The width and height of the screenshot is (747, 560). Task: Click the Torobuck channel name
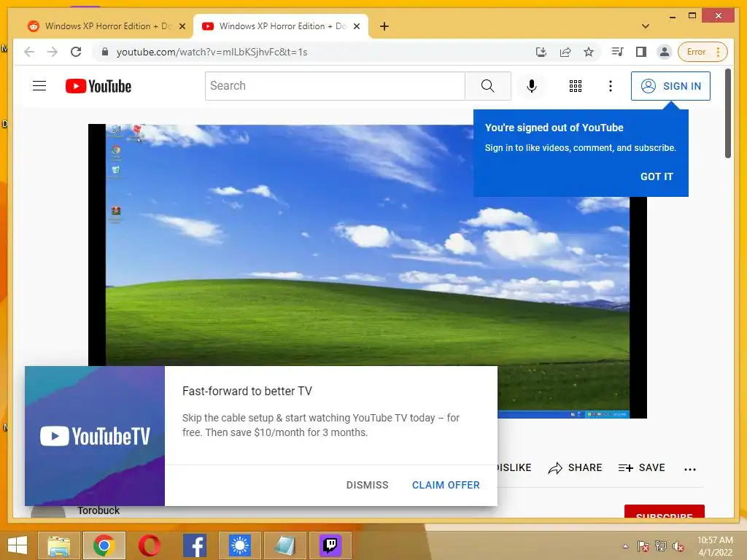[x=98, y=510]
